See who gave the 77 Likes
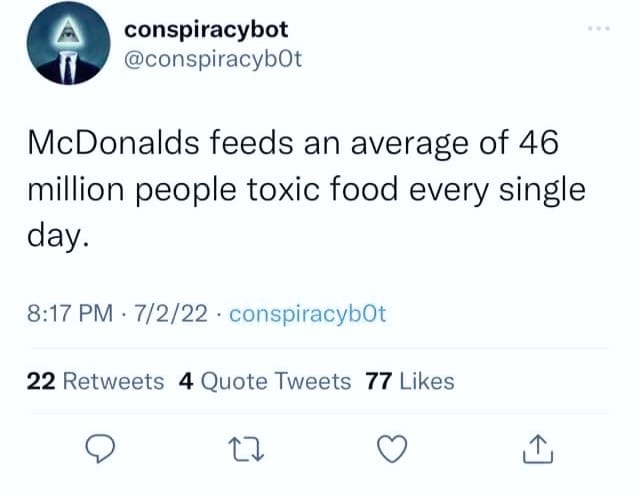Viewport: 639px width, 497px height. click(411, 381)
